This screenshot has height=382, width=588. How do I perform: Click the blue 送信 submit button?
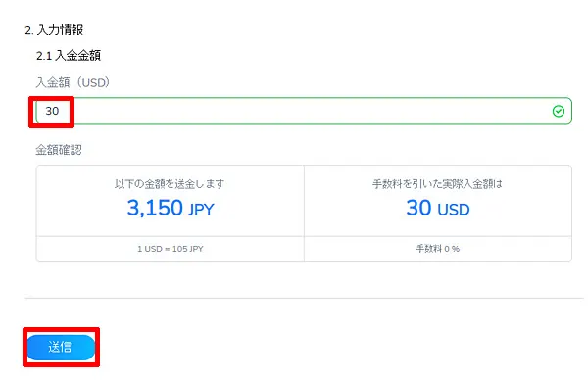point(61,347)
